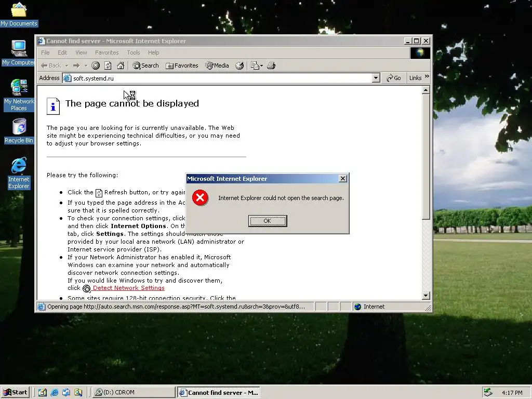Click the Home toolbar icon

121,65
